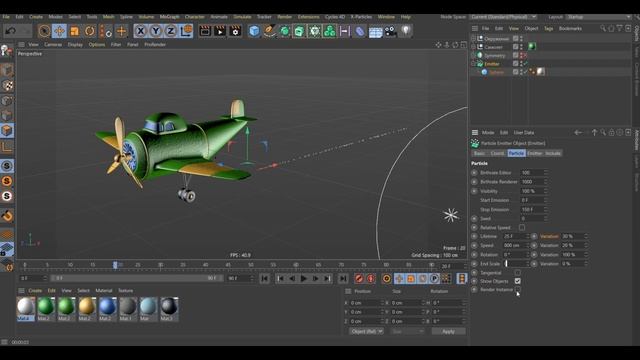
Task: Click the Floor/grid environment icon
Action: click(x=375, y=31)
